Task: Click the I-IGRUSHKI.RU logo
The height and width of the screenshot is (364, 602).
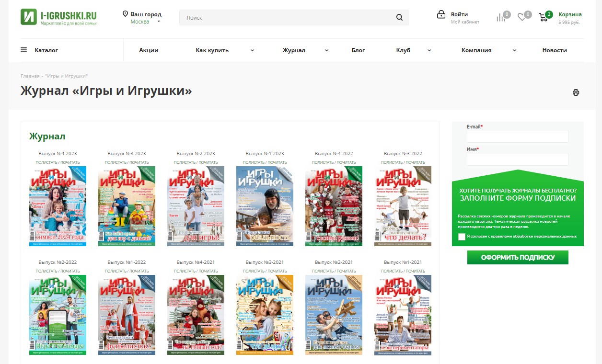Action: [58, 17]
